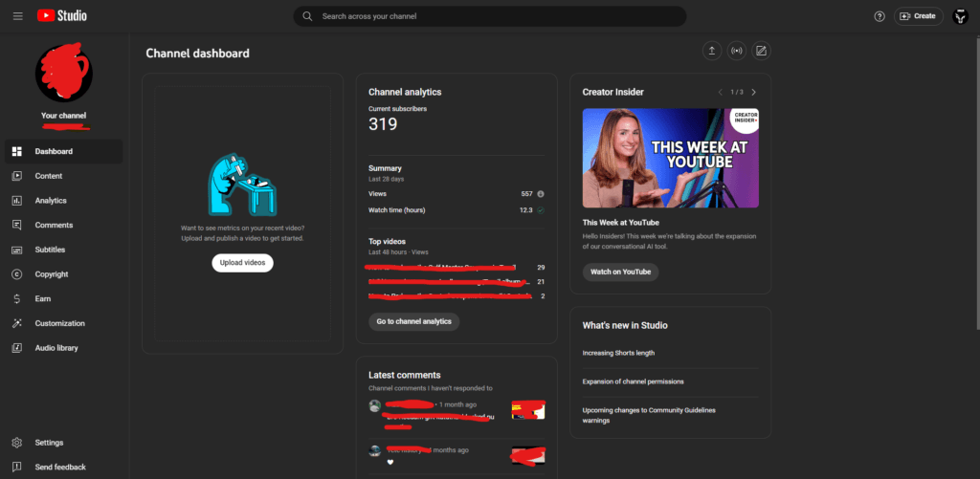The height and width of the screenshot is (479, 980).
Task: Click the Views info icon
Action: [541, 193]
